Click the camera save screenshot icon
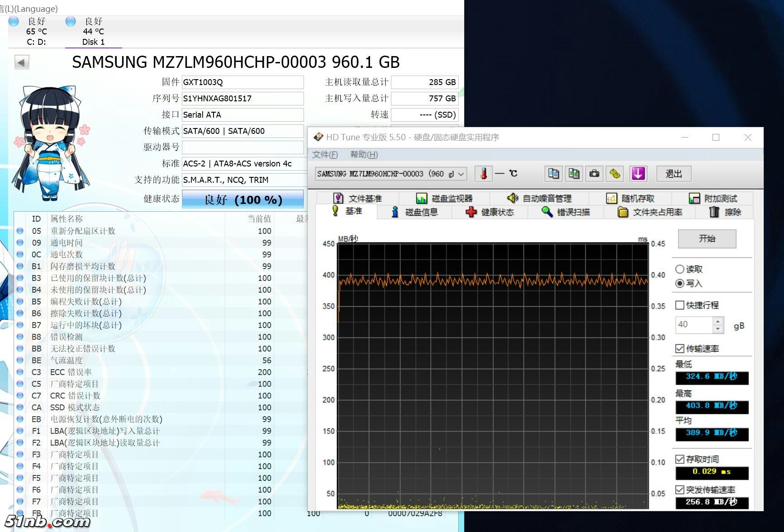 594,174
